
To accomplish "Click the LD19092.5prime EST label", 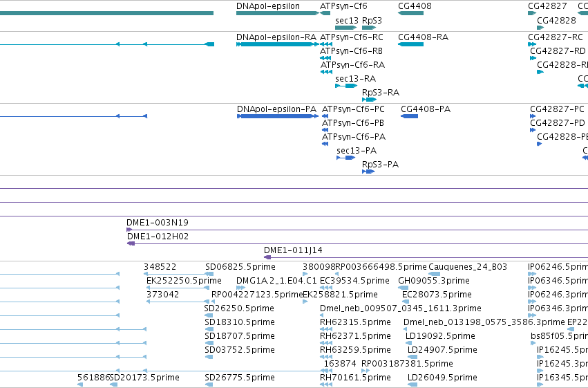I will [x=440, y=336].
